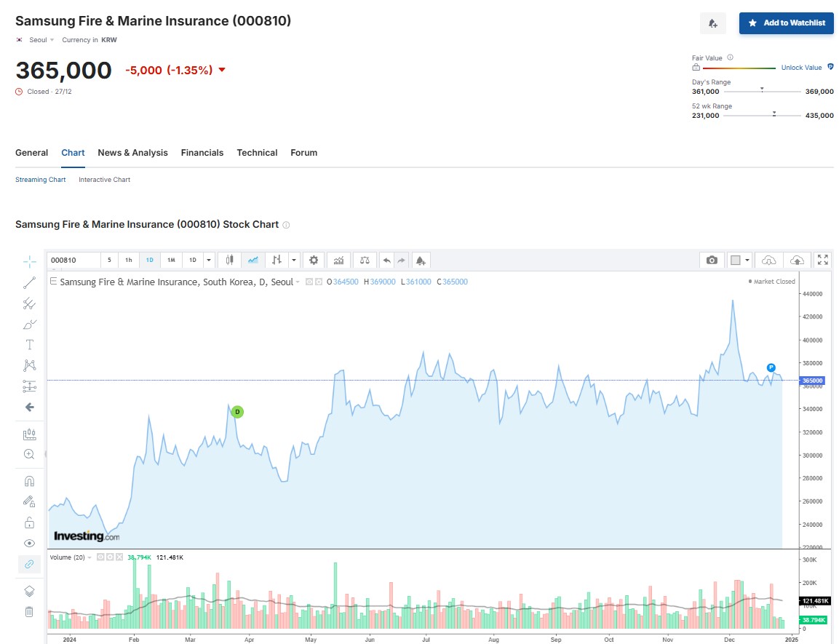Click the green D dividend marker
The height and width of the screenshot is (644, 839).
click(237, 412)
